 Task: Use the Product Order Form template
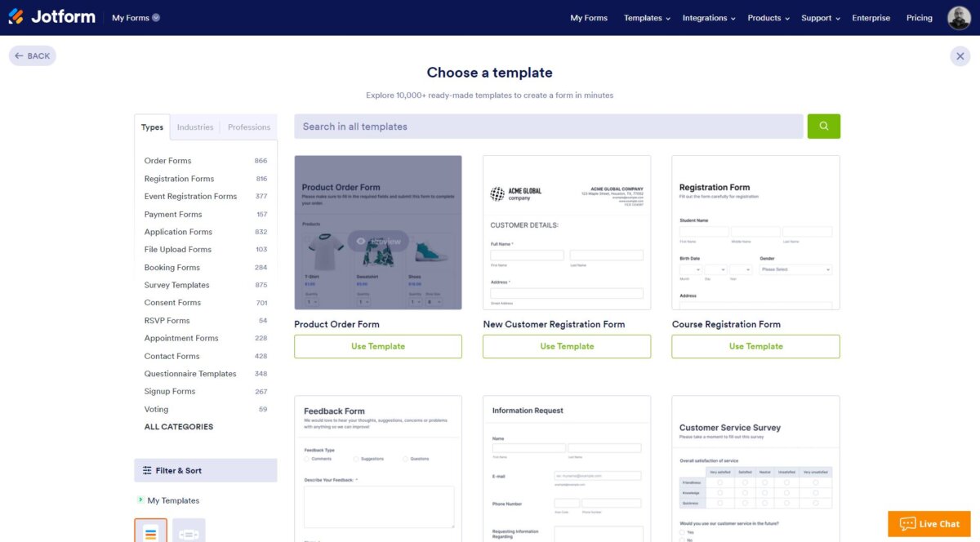coord(377,346)
